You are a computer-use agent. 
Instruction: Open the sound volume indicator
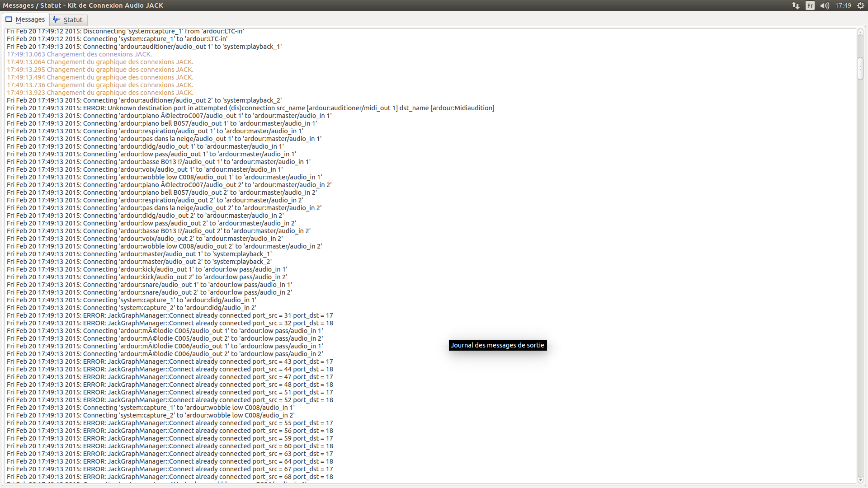point(825,5)
